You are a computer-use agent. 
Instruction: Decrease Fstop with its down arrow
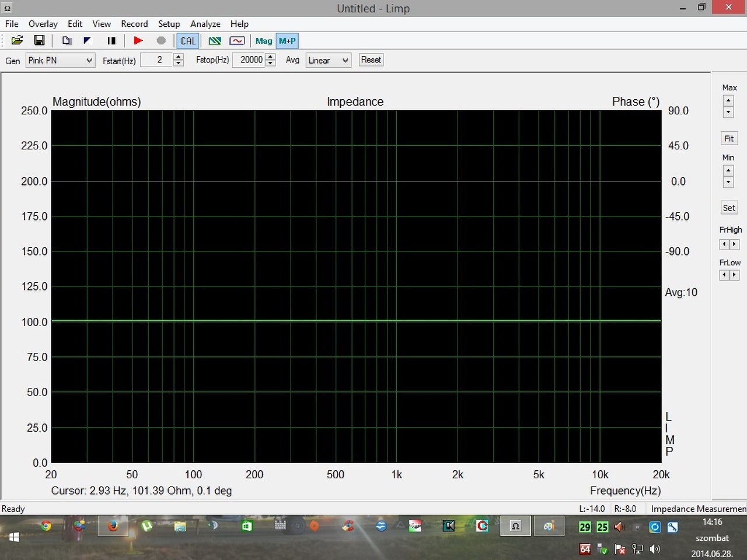270,63
